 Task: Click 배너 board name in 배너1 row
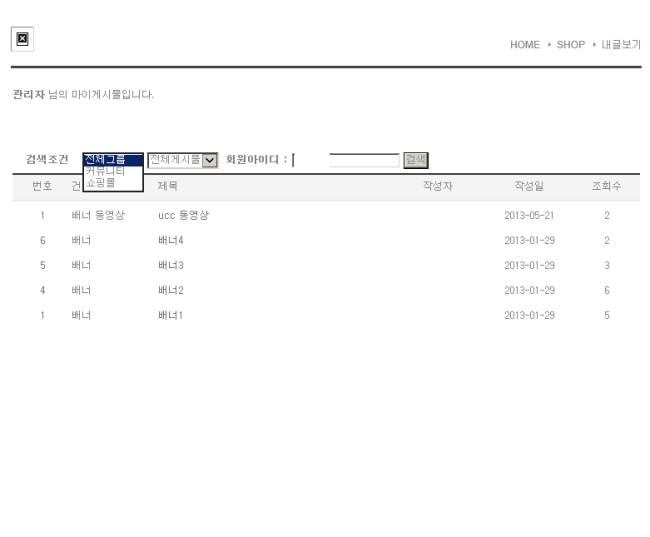click(x=81, y=315)
